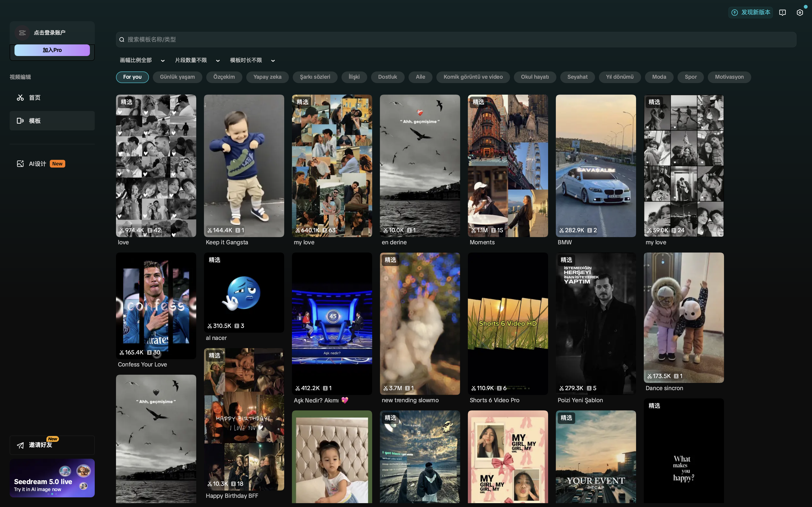
Task: Click the 邀请好友 paper plane icon
Action: pos(20,445)
